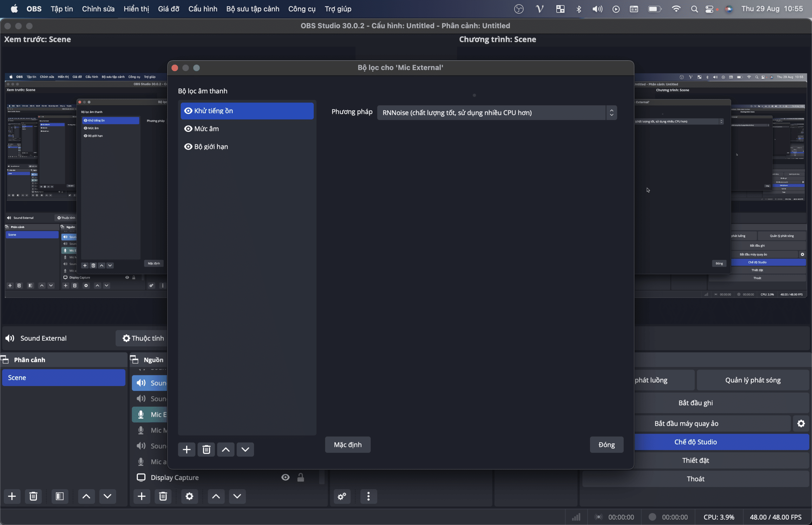Viewport: 812px width, 525px height.
Task: Open scene filters icon in scenes toolbar
Action: 60,496
